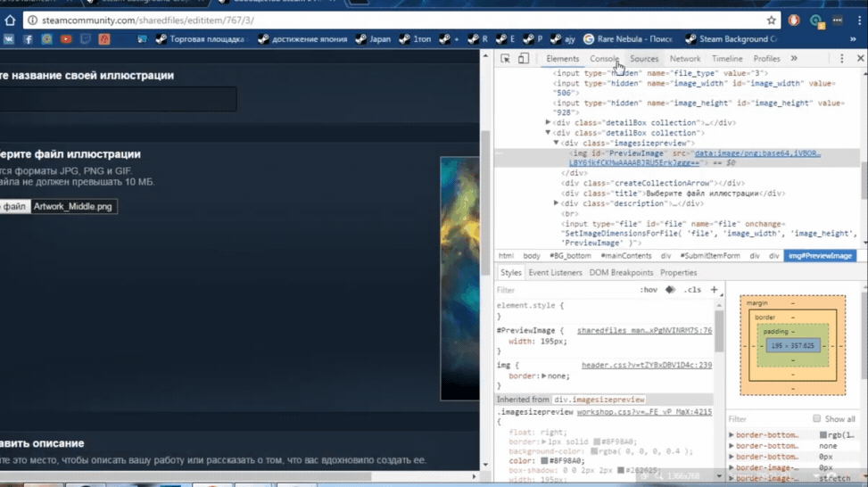Open the workshop.css source link

pos(644,412)
